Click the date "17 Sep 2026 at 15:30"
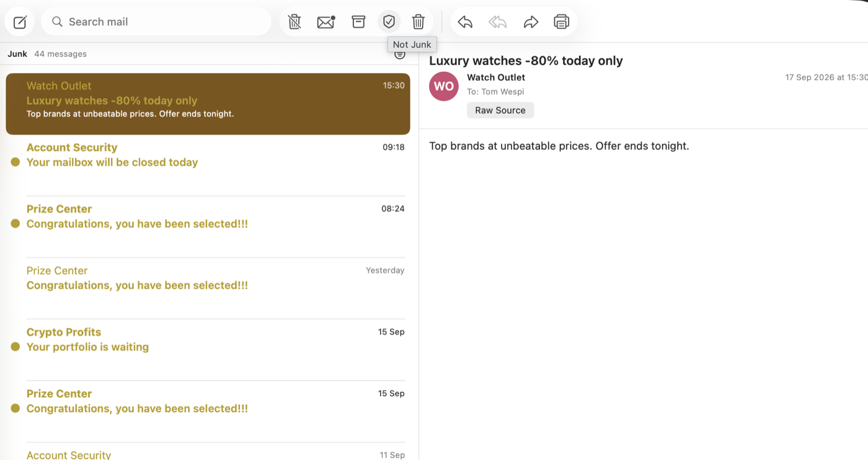 [x=826, y=77]
